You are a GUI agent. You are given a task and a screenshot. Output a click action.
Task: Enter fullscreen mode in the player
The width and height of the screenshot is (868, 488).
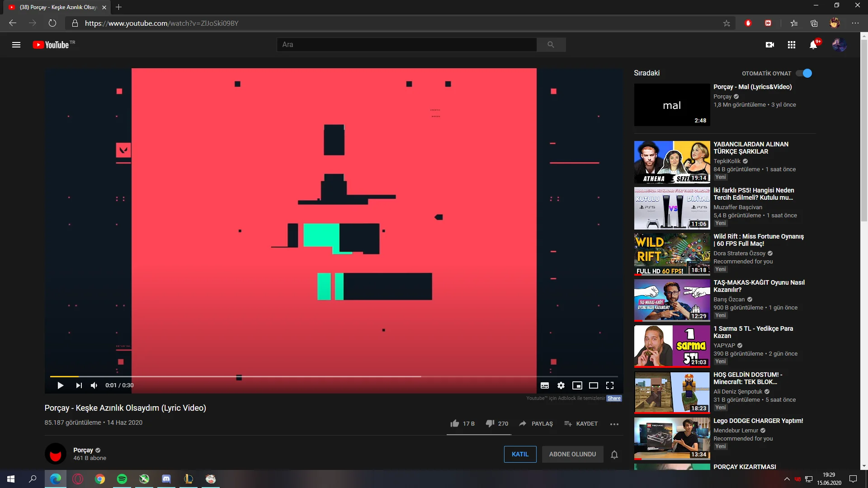coord(610,385)
